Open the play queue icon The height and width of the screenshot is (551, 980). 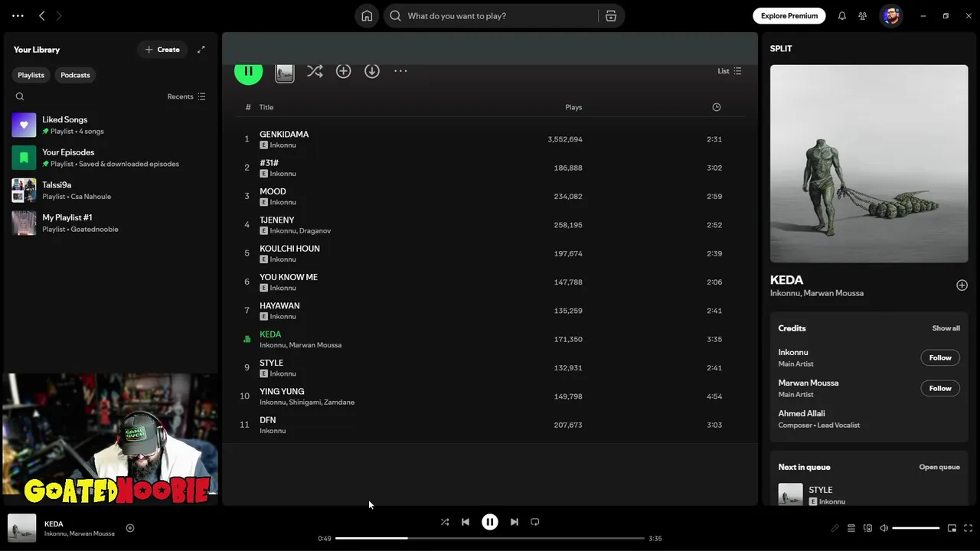tap(851, 528)
